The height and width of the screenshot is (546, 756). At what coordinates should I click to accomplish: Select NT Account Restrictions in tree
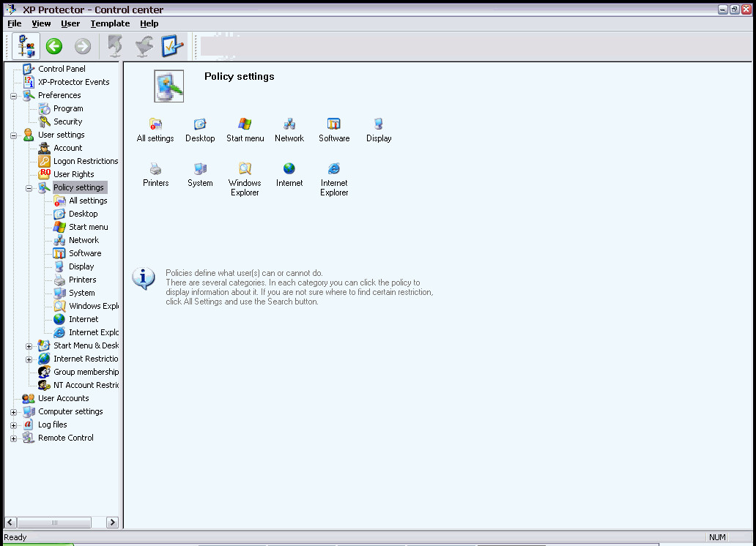coord(86,385)
